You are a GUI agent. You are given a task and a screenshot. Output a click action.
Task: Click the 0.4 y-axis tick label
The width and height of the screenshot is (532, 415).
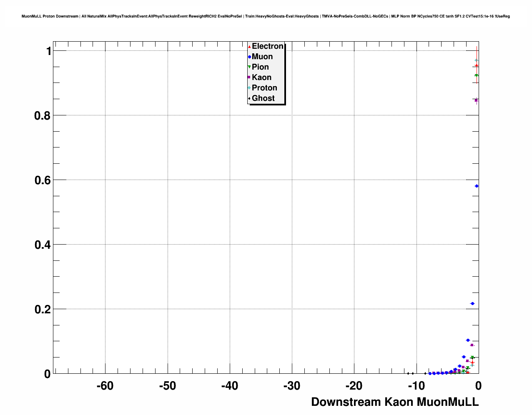tap(42, 245)
